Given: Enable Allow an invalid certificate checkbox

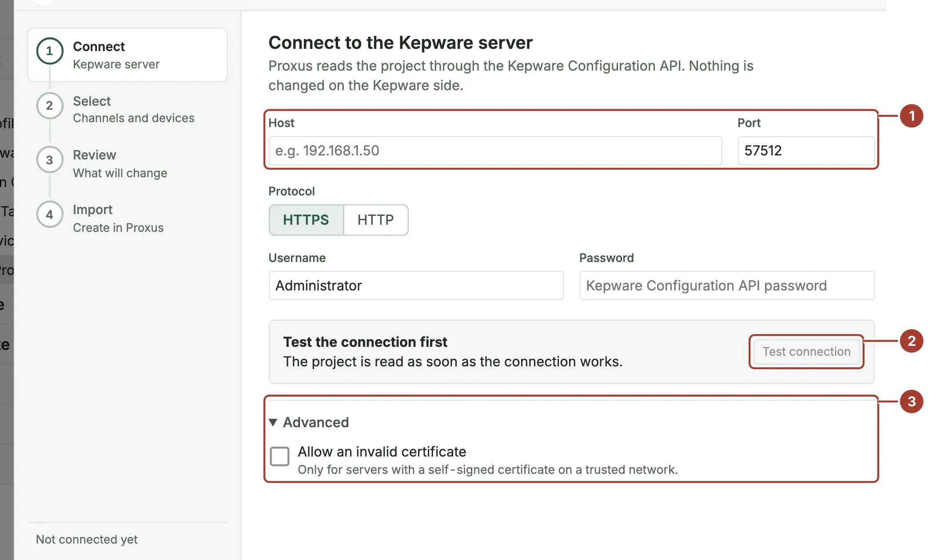Looking at the screenshot, I should click(x=279, y=456).
